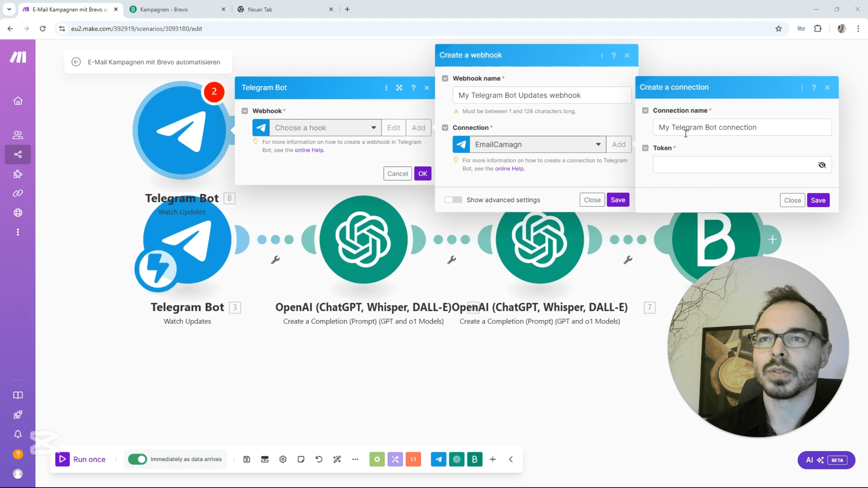Open help in Telegram Bot dialog
This screenshot has height=488, width=868.
click(413, 88)
